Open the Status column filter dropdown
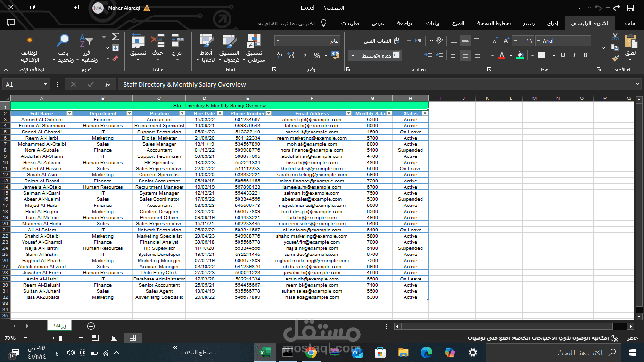Viewport: 644px width, 362px height. (425, 113)
